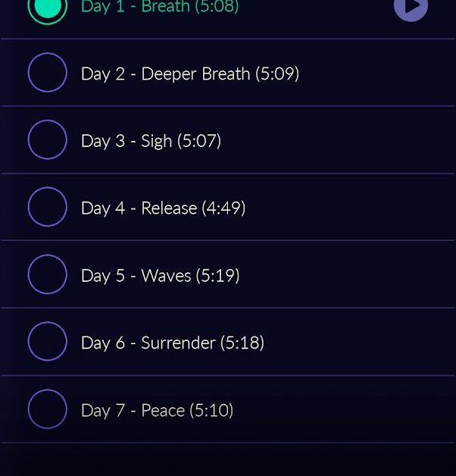456x476 pixels.
Task: Check the Day 4 Release circle
Action: click(x=47, y=207)
